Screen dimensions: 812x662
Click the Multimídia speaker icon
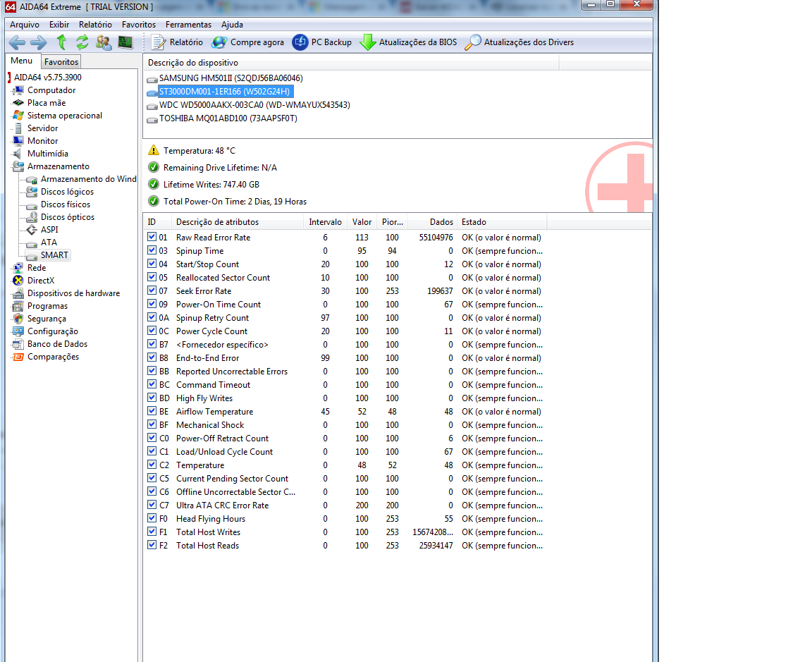(x=18, y=153)
